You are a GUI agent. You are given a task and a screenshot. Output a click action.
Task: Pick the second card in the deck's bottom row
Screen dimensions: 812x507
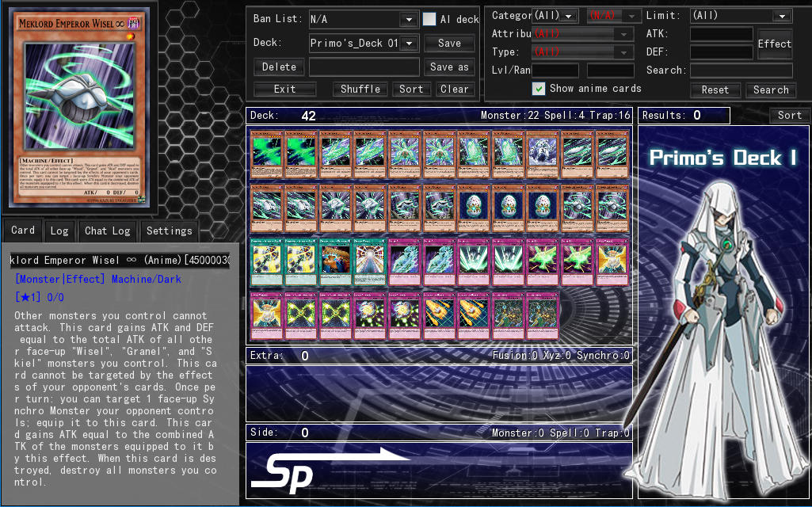pos(301,315)
